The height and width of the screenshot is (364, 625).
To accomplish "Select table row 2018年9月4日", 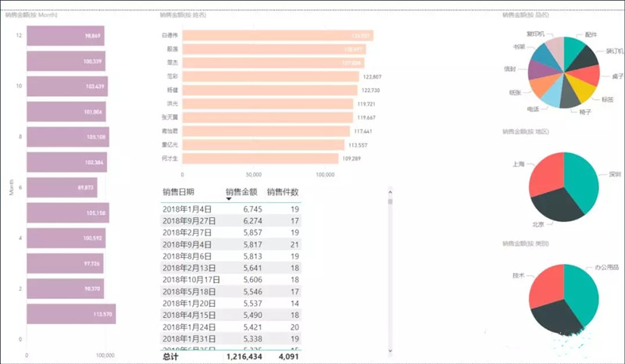I will click(231, 244).
